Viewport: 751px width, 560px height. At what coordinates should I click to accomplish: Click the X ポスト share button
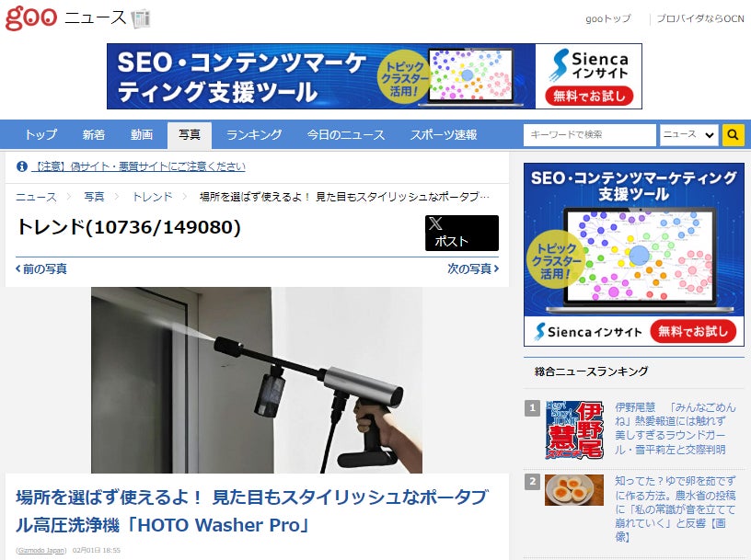[x=462, y=233]
